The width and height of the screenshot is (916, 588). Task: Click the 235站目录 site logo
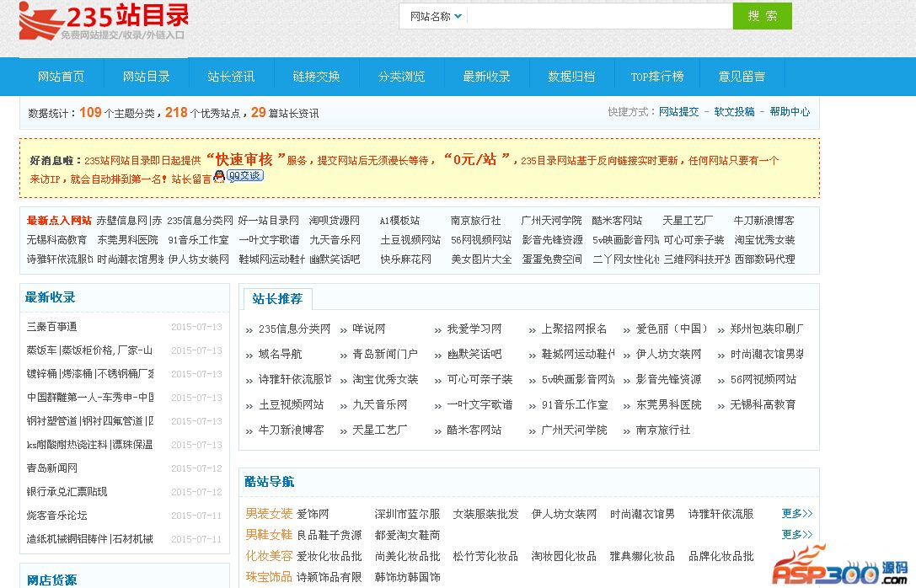coord(104,22)
